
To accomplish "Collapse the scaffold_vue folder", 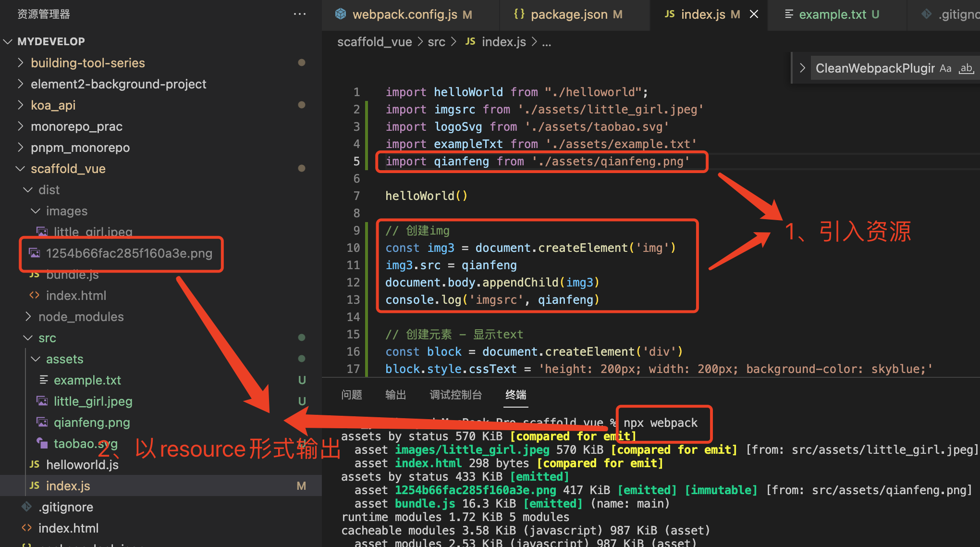I will click(x=68, y=169).
